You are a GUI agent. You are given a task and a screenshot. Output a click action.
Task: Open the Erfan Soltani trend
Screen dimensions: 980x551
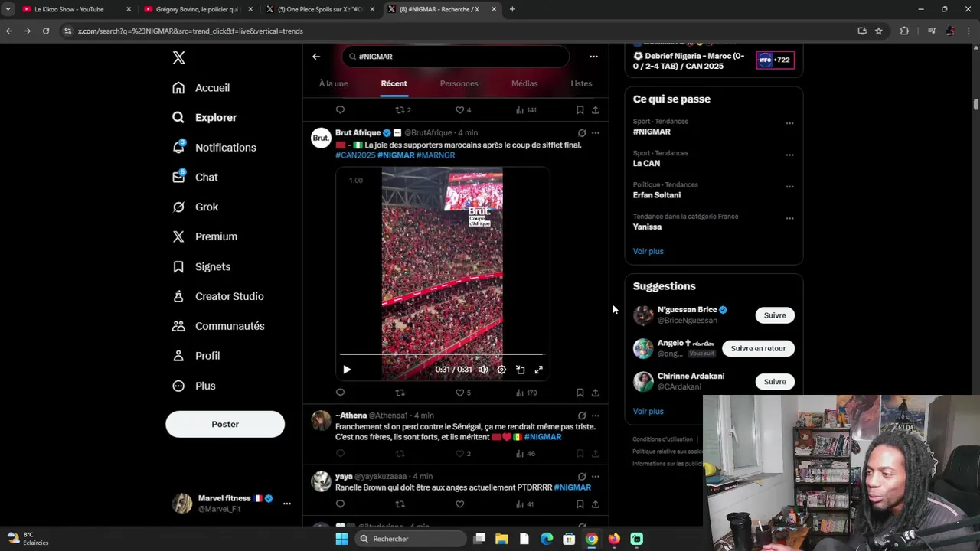click(657, 195)
